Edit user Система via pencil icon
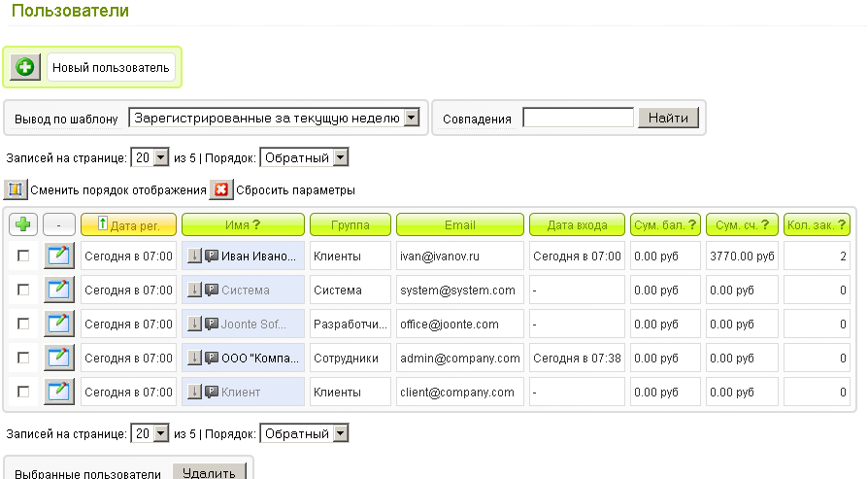This screenshot has height=479, width=868. tap(59, 290)
